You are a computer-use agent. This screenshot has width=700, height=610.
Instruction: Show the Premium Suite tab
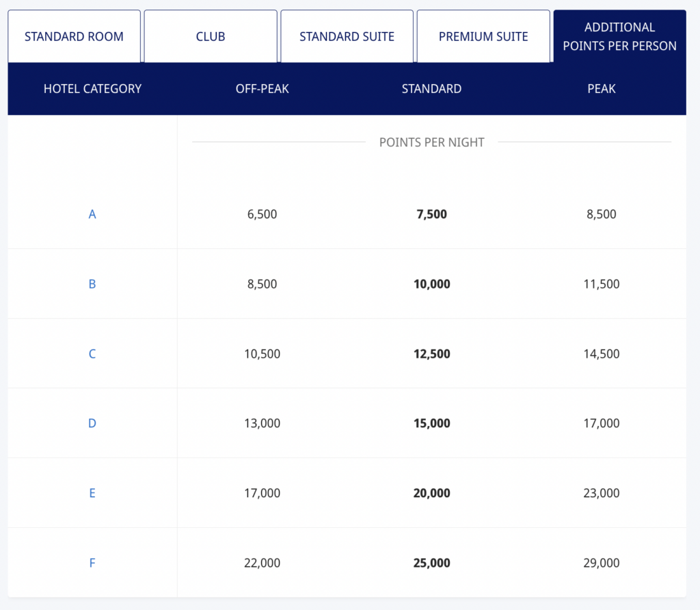[483, 36]
